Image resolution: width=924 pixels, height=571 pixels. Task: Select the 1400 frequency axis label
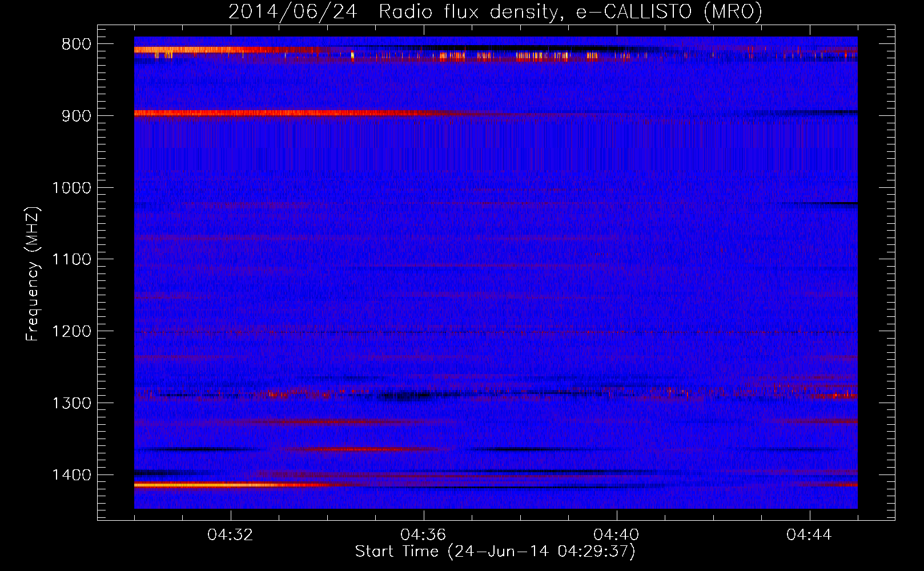tap(71, 475)
